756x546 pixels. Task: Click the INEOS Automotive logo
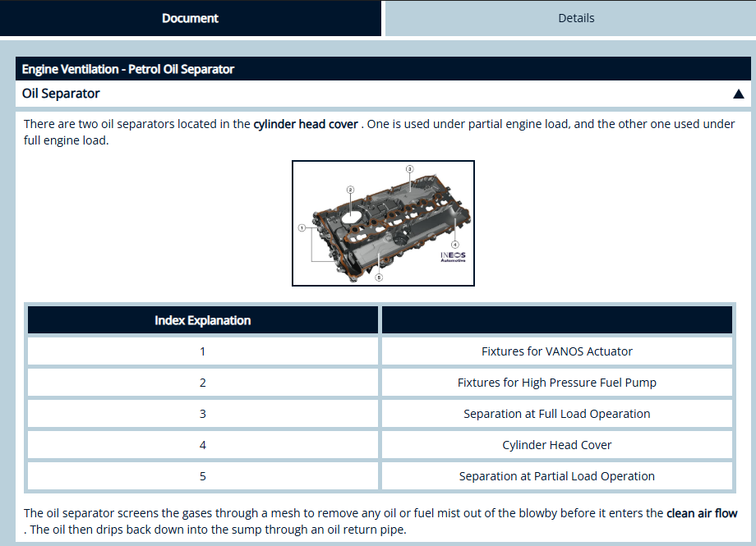[x=453, y=256]
